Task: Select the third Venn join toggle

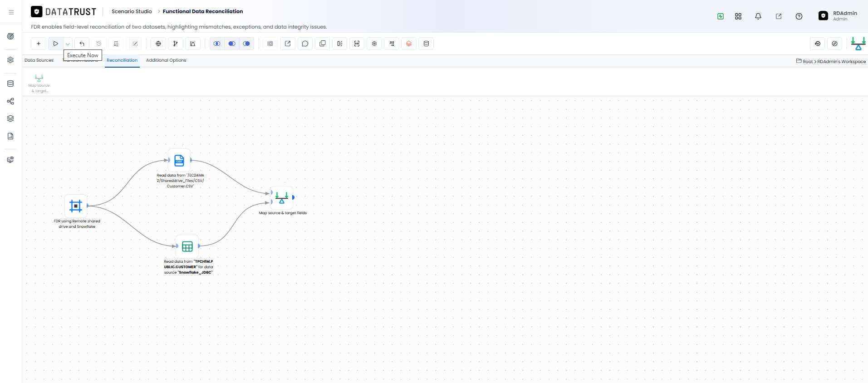Action: [x=246, y=44]
